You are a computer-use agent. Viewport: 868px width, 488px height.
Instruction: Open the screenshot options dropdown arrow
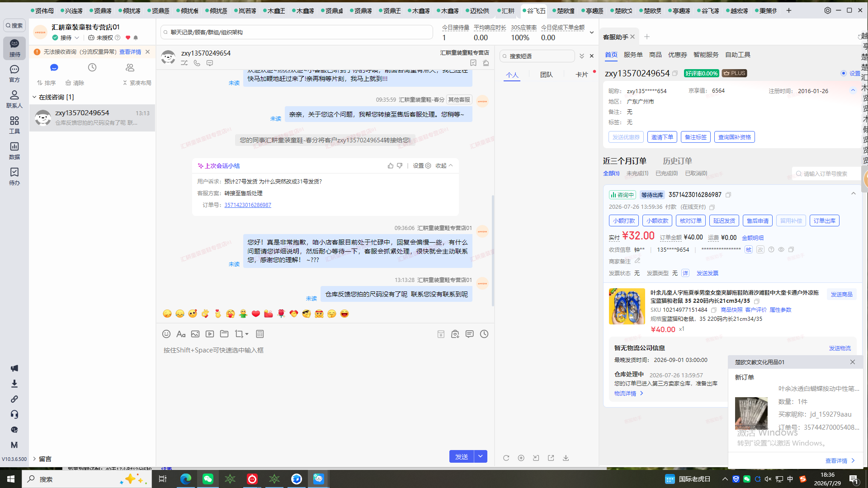pos(247,334)
